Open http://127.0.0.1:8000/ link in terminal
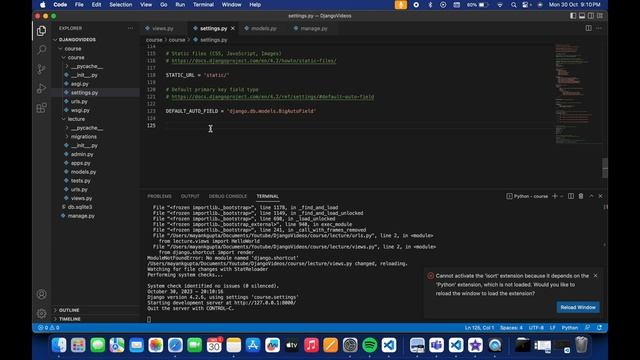 coord(265,303)
